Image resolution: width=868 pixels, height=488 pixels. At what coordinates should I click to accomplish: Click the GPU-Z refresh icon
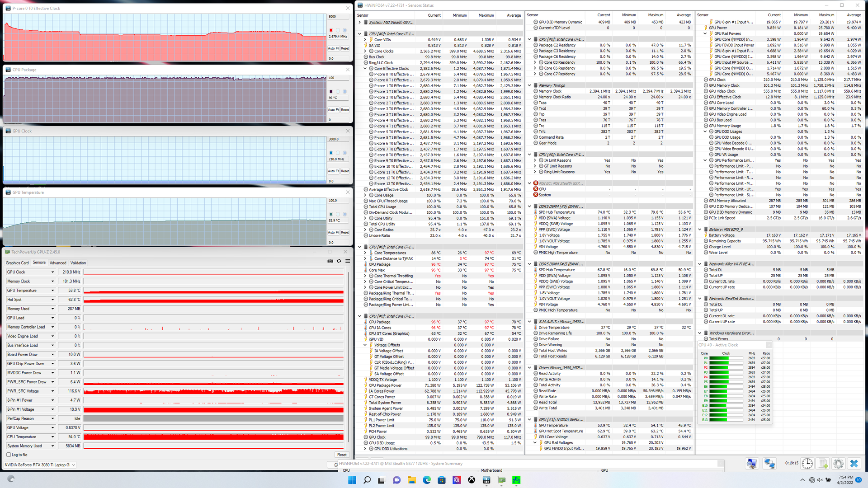(339, 261)
